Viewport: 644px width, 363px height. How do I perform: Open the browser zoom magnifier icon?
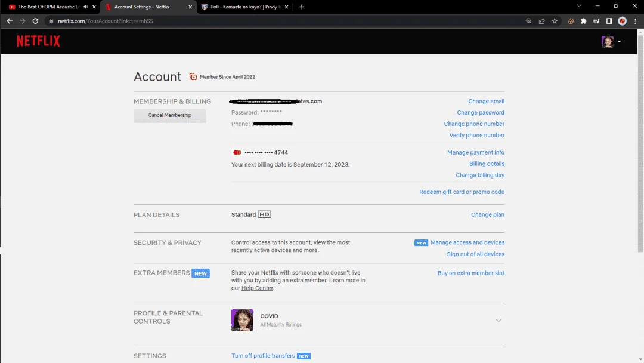(x=528, y=21)
